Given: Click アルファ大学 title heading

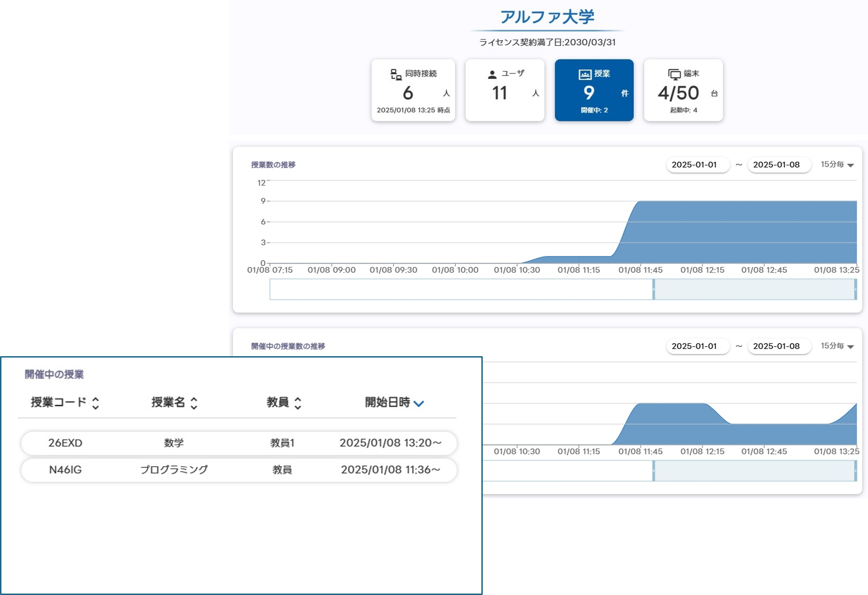Looking at the screenshot, I should click(x=547, y=17).
